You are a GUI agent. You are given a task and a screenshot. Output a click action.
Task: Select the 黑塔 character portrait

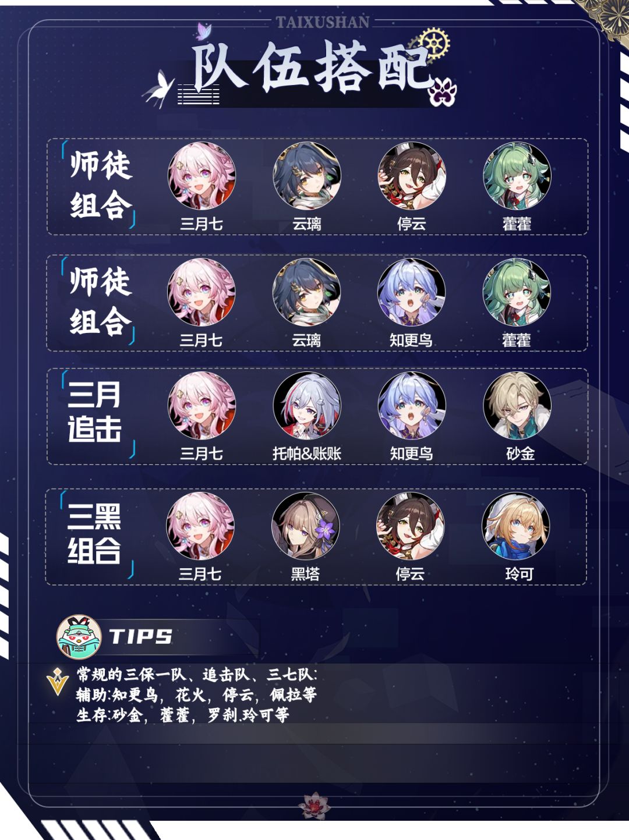pyautogui.click(x=305, y=526)
